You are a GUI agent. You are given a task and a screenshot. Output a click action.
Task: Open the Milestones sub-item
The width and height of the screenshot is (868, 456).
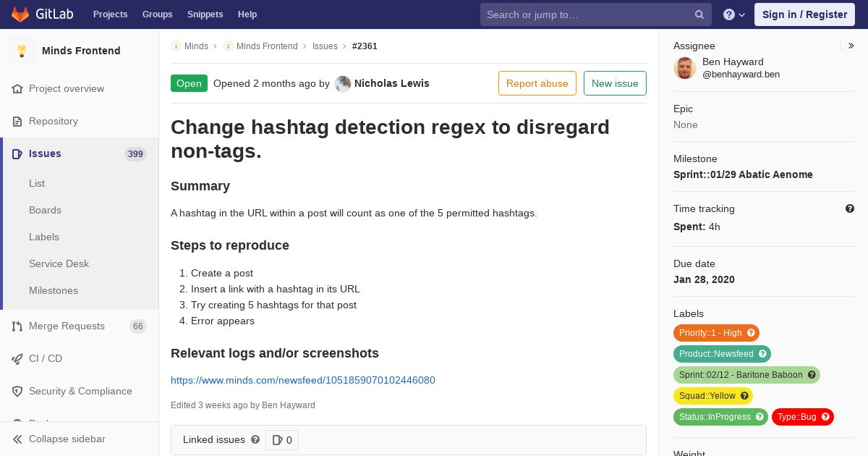click(x=54, y=291)
